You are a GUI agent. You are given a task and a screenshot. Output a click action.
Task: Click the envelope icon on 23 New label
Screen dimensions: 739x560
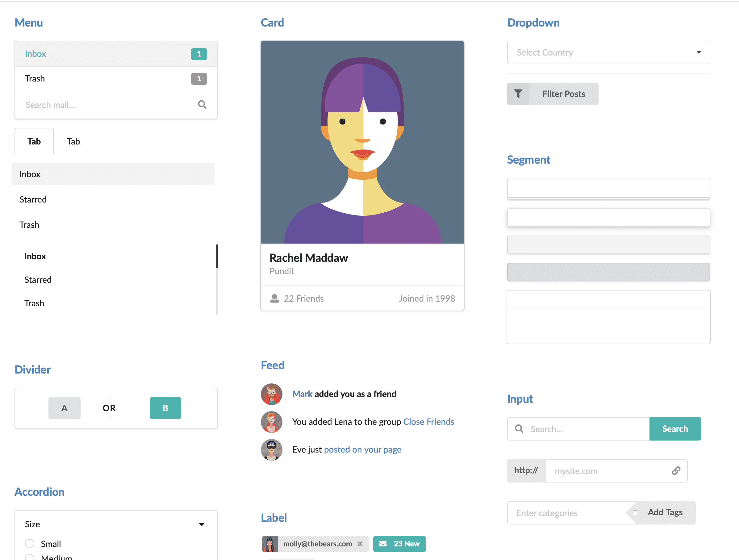pos(383,544)
